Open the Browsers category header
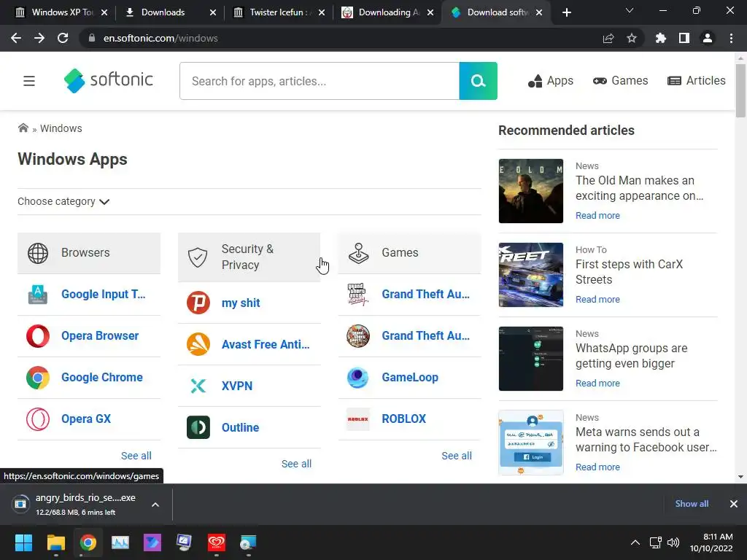747x560 pixels. coord(89,253)
